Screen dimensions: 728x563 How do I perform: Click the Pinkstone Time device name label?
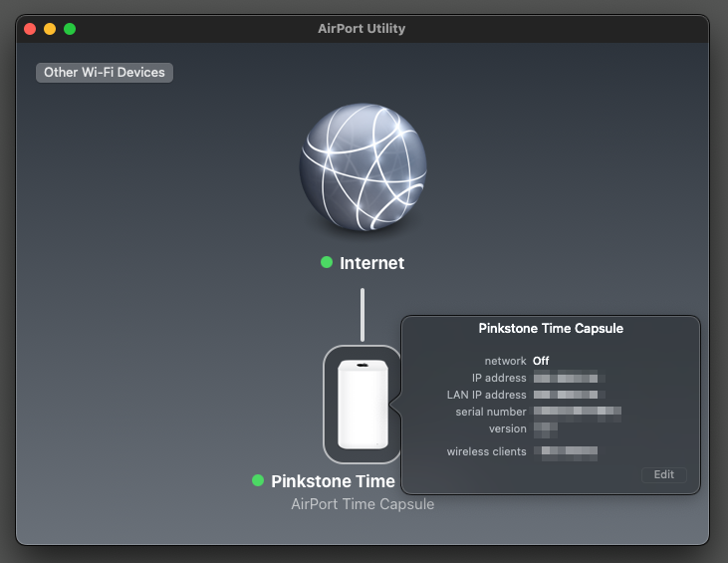[333, 481]
